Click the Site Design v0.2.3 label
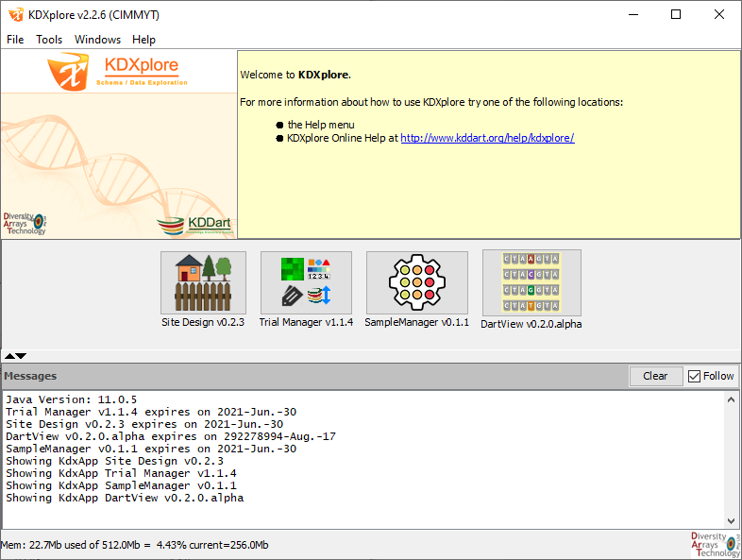 coord(203,322)
